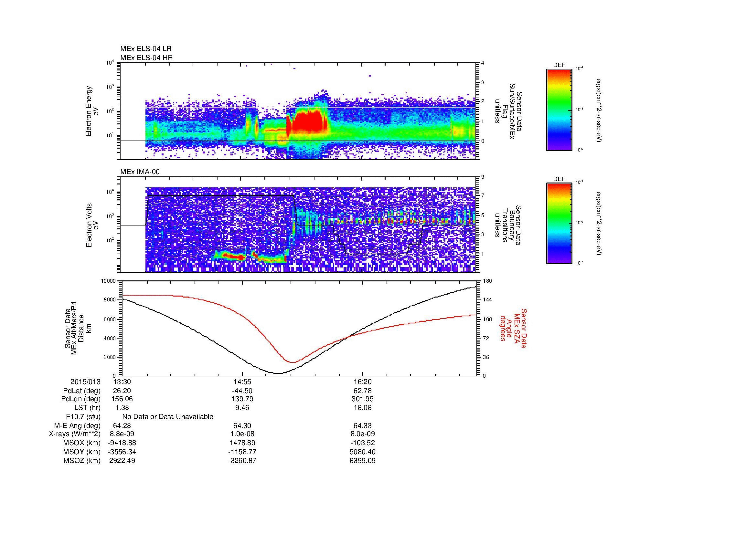Click the date label '2019/013'
The image size is (756, 534).
pyautogui.click(x=85, y=382)
